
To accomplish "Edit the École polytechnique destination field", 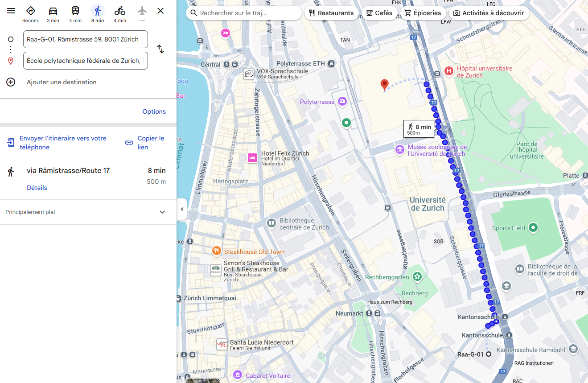I will [x=86, y=61].
